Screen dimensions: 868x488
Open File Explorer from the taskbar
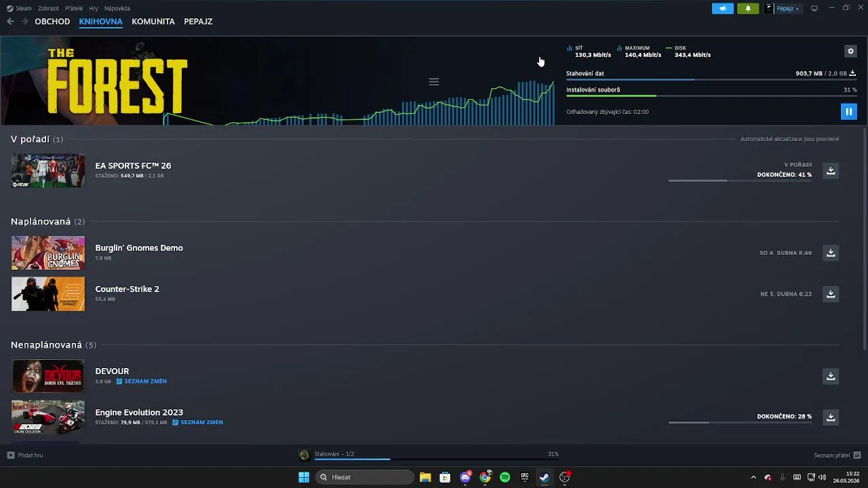pyautogui.click(x=425, y=477)
